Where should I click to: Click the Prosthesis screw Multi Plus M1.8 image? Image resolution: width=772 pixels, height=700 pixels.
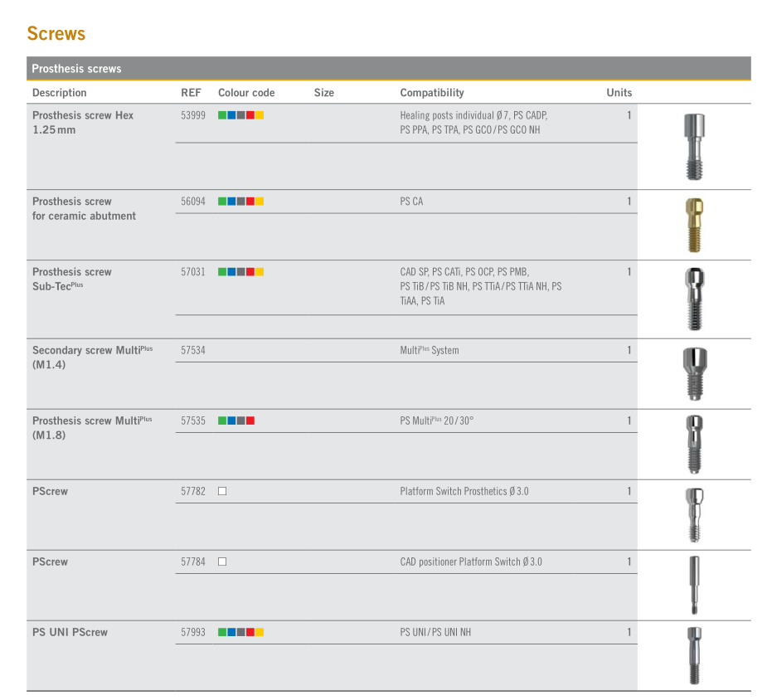(694, 444)
